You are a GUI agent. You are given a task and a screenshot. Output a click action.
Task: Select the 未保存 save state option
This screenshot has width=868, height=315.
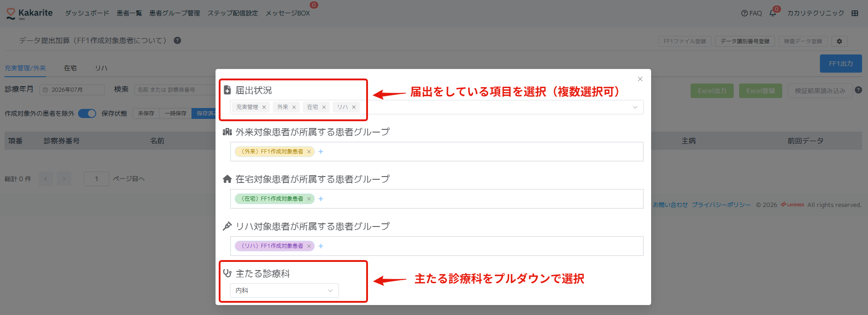pyautogui.click(x=146, y=113)
